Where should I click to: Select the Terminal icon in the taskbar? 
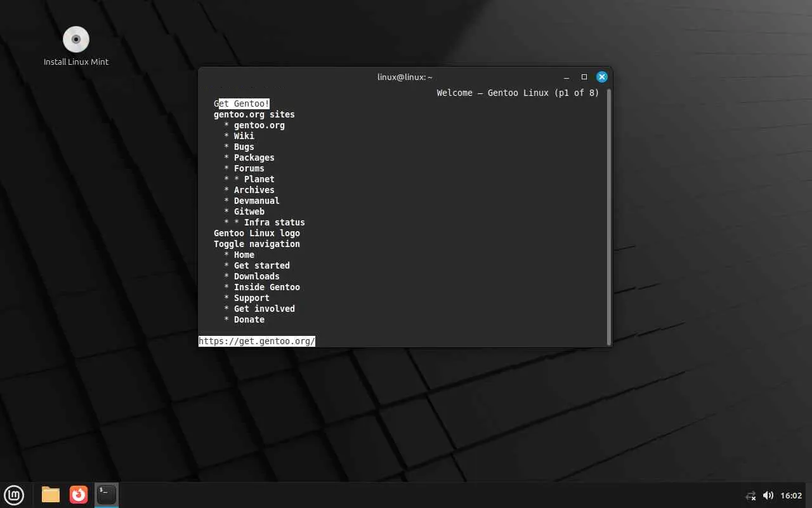107,495
